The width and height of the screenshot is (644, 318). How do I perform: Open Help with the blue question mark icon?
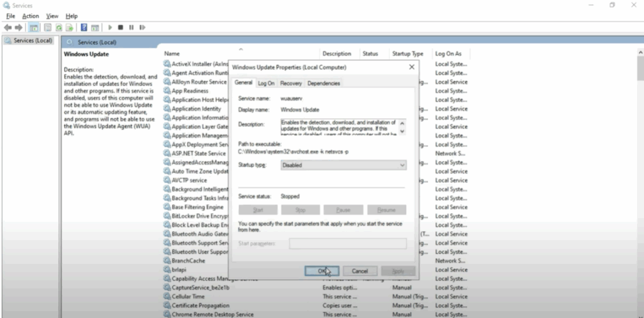(84, 28)
